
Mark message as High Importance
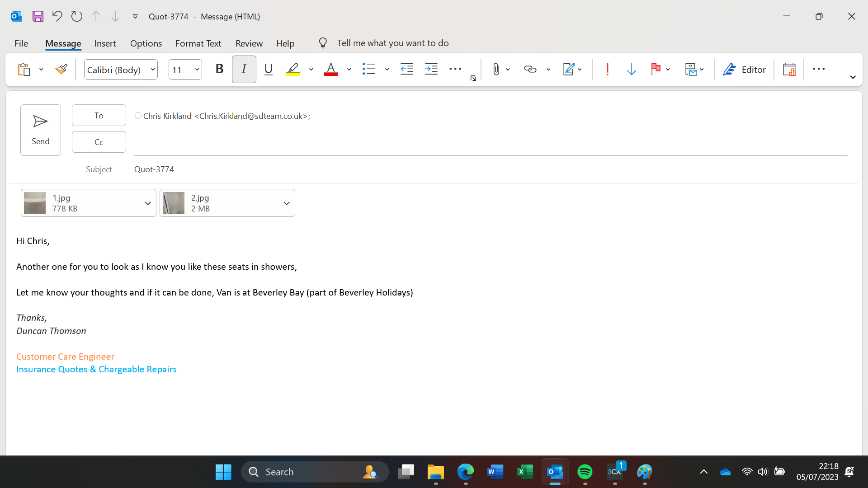607,69
